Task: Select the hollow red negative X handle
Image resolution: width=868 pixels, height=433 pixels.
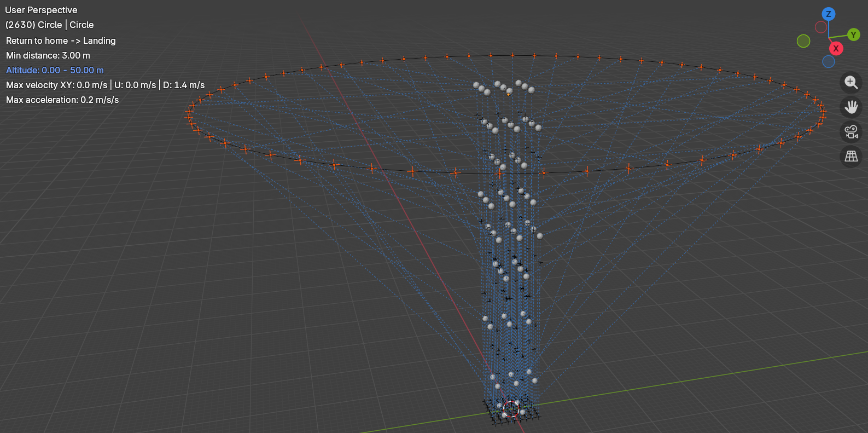Action: (x=821, y=27)
